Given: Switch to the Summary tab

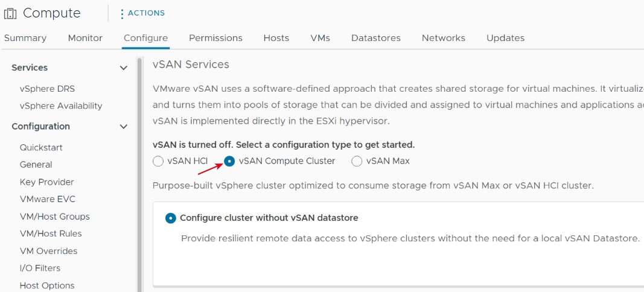Looking at the screenshot, I should (x=25, y=38).
